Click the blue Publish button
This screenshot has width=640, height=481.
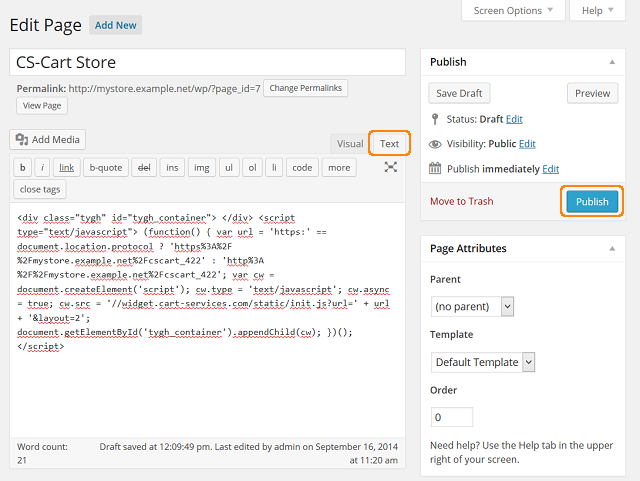click(592, 202)
